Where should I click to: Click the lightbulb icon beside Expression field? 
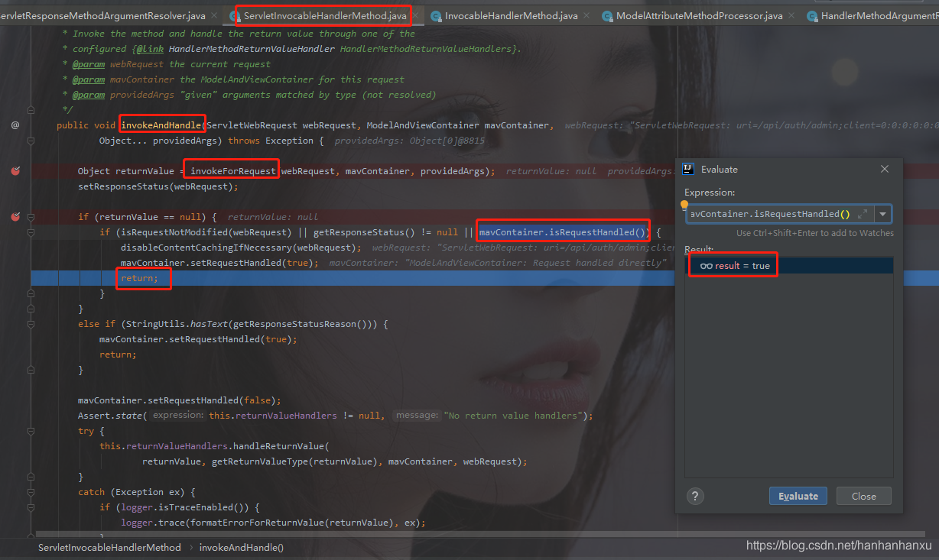[684, 206]
